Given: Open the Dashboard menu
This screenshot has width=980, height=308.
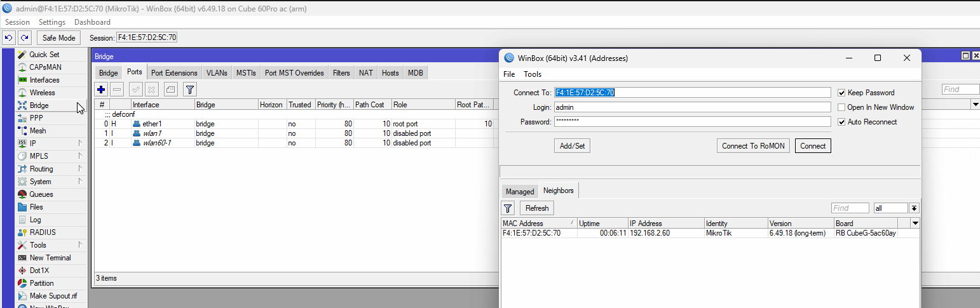Looking at the screenshot, I should coord(93,22).
